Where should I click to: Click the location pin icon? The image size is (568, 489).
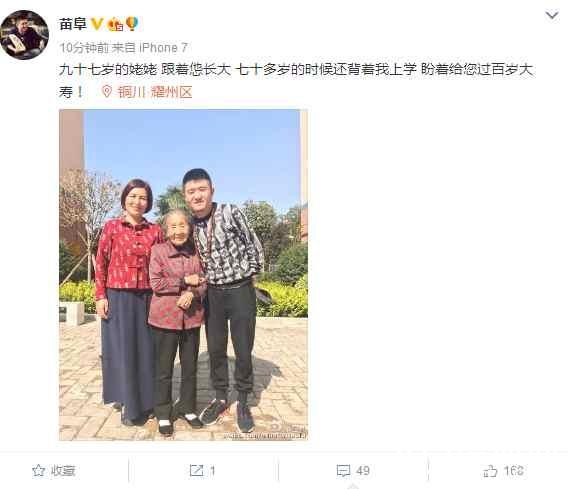[106, 92]
